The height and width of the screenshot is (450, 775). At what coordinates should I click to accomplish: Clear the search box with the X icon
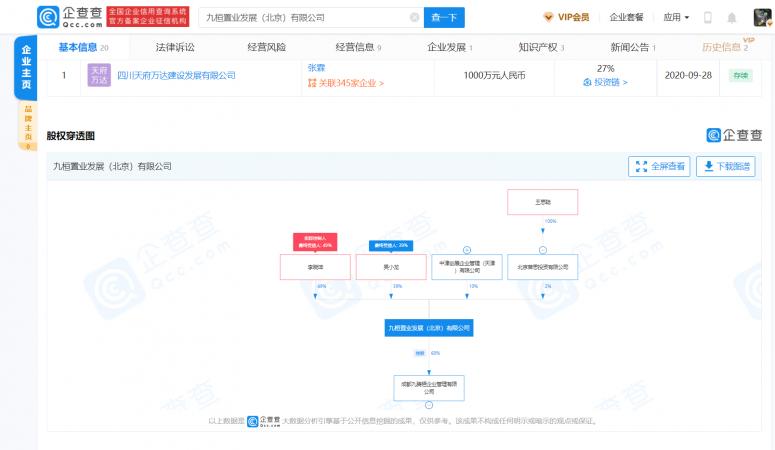[x=414, y=17]
